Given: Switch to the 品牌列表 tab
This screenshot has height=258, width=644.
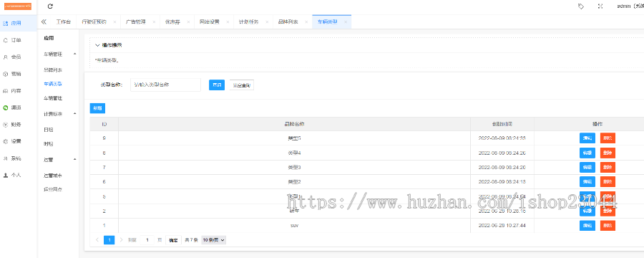Looking at the screenshot, I should 288,21.
